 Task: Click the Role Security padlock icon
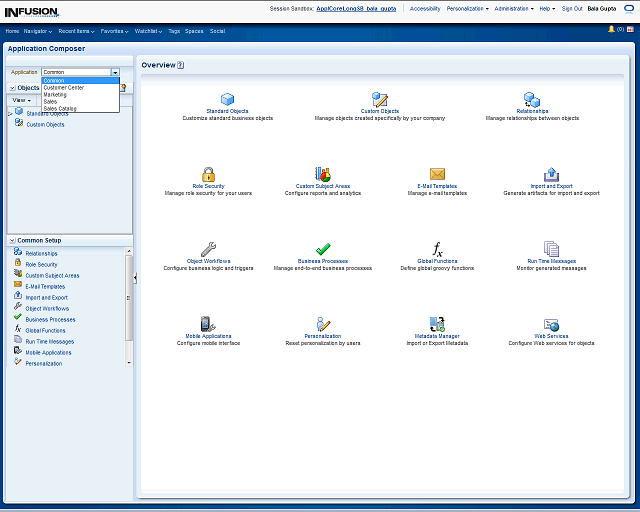(x=208, y=174)
